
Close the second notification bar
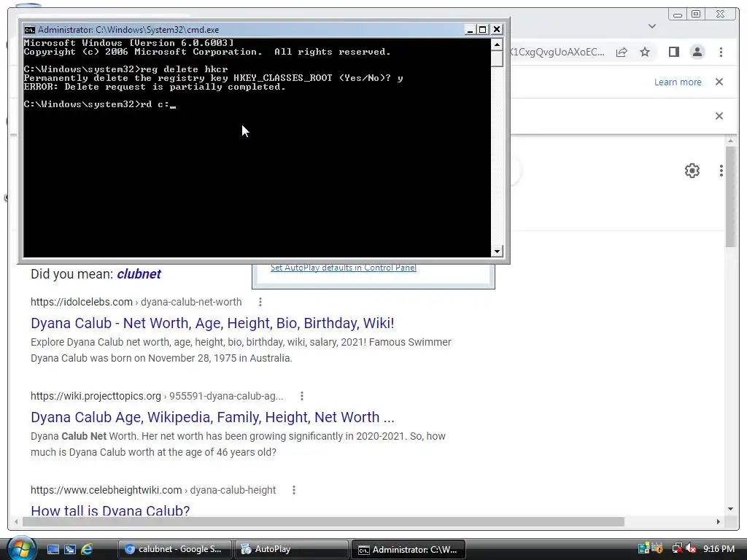pos(719,116)
